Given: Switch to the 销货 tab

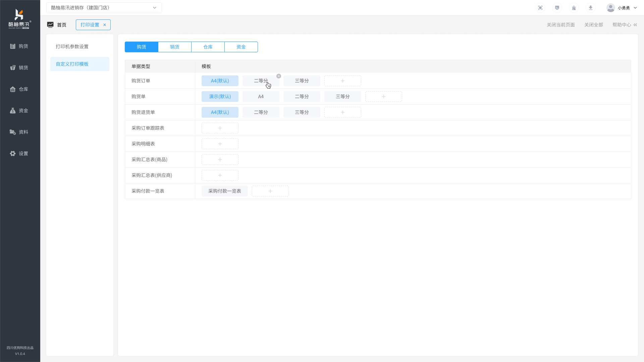Looking at the screenshot, I should click(175, 47).
